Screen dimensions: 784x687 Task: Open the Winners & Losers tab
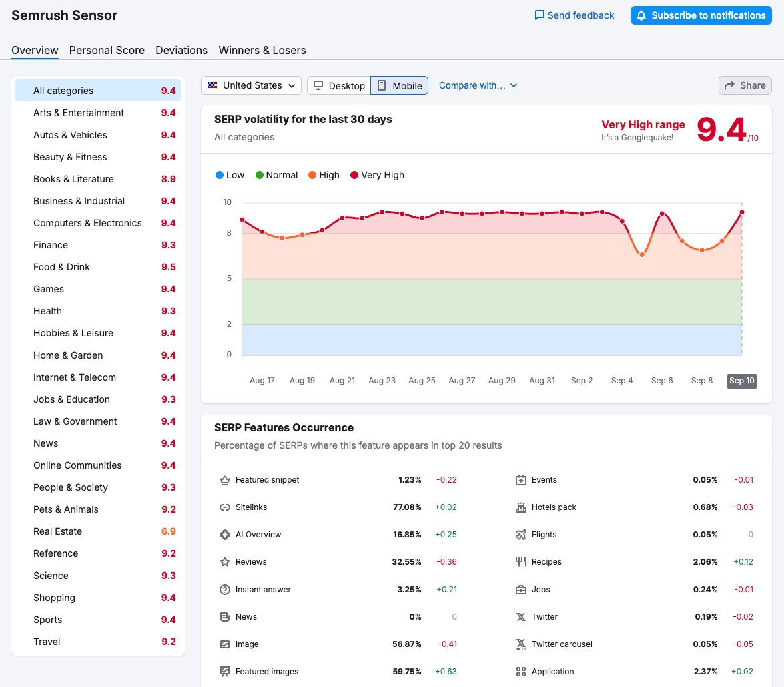[x=262, y=50]
